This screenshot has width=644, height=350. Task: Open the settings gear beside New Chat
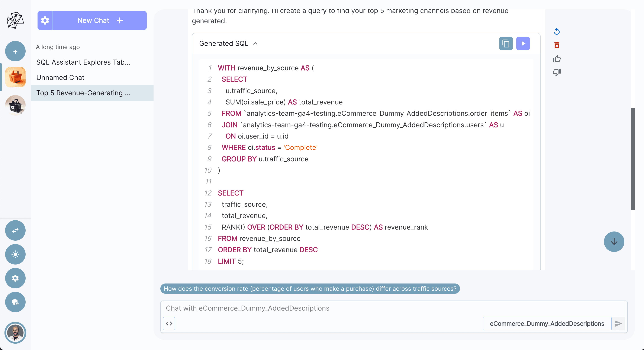[x=45, y=20]
